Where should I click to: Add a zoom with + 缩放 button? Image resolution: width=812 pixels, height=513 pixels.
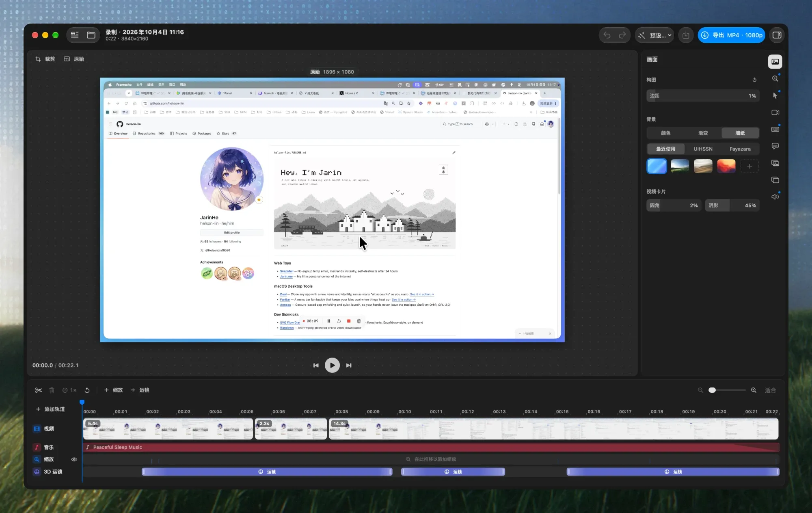pos(113,390)
